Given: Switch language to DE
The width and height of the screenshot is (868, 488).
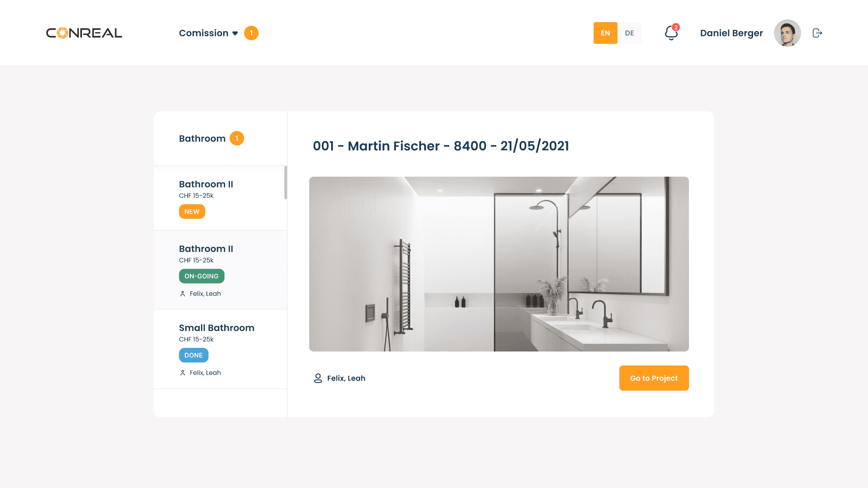Looking at the screenshot, I should coord(630,33).
